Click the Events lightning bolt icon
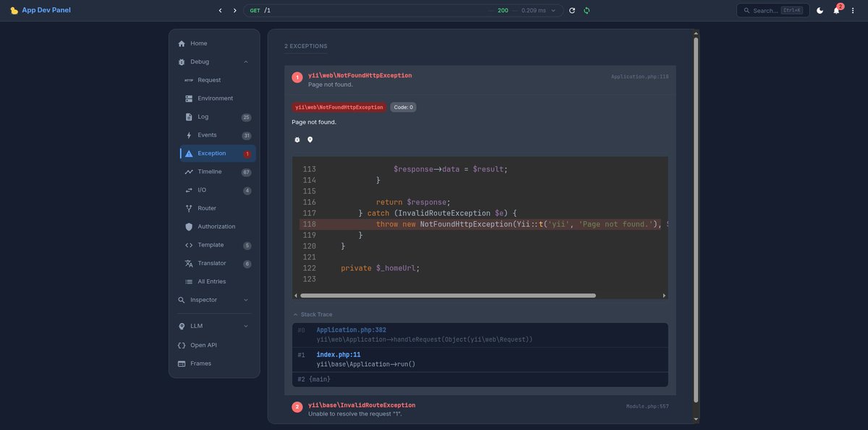 [189, 135]
